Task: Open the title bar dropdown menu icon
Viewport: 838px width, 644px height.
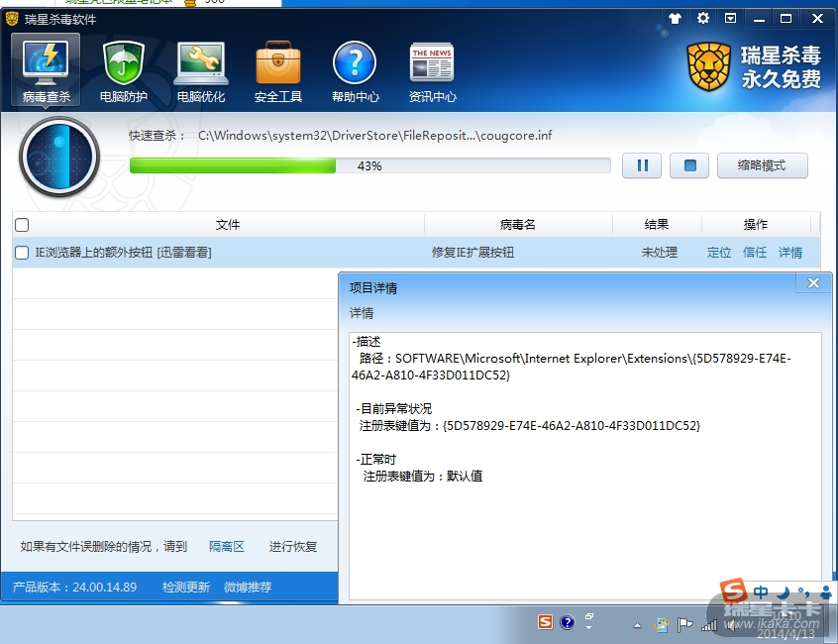Action: (730, 18)
